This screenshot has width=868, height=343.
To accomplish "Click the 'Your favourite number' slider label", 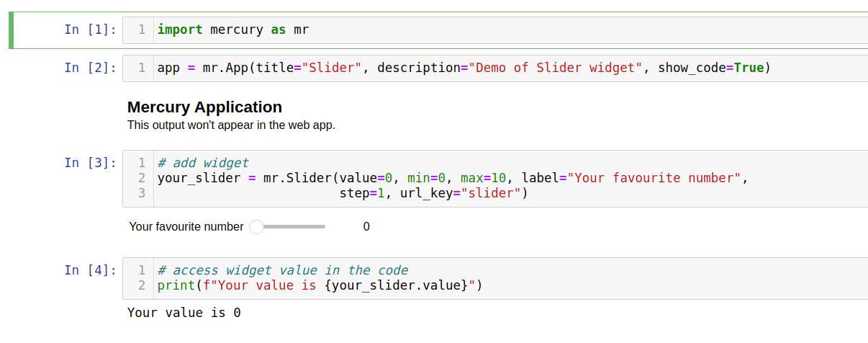I will [186, 227].
